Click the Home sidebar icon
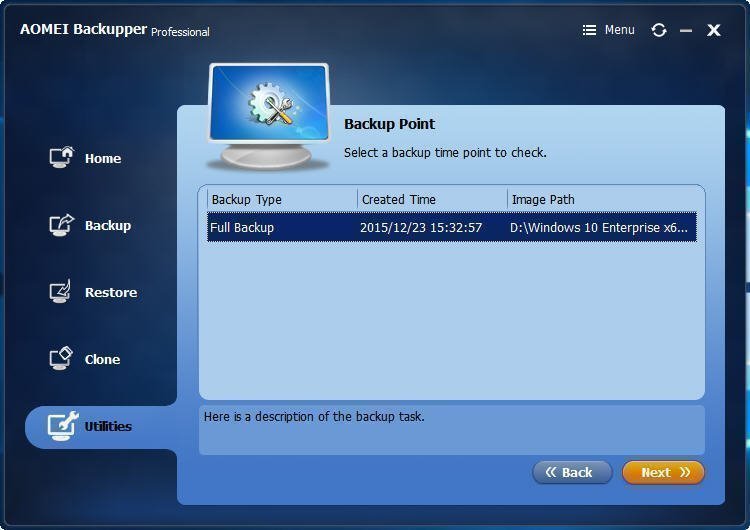 coord(61,157)
